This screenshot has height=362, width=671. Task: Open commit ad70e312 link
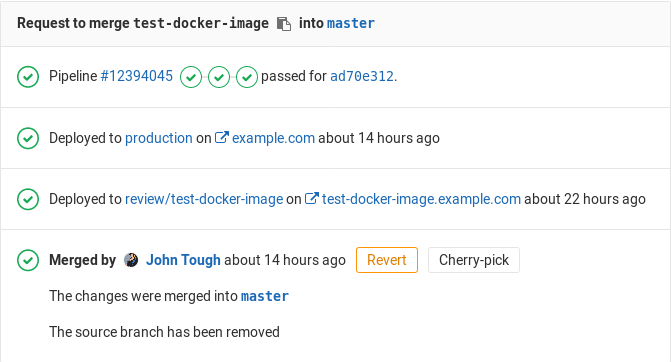tap(362, 76)
